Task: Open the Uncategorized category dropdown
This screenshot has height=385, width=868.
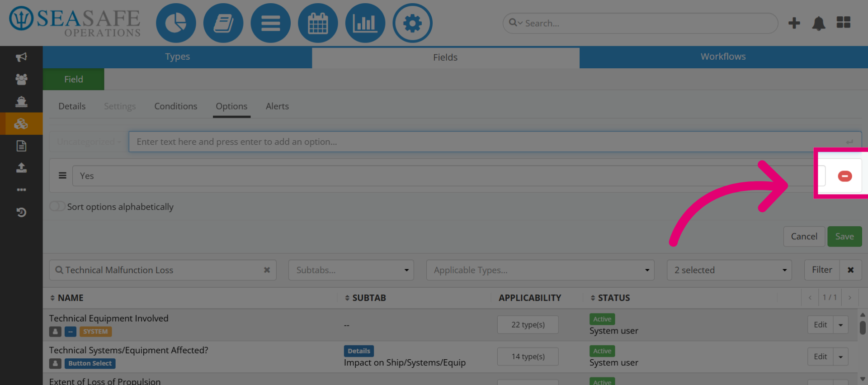Action: 88,142
